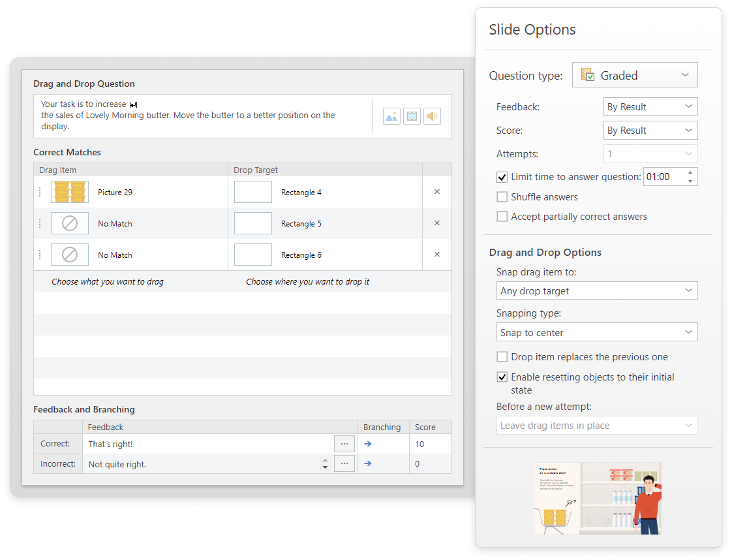Click the Correct feedback branching arrow
732x560 pixels.
point(367,444)
